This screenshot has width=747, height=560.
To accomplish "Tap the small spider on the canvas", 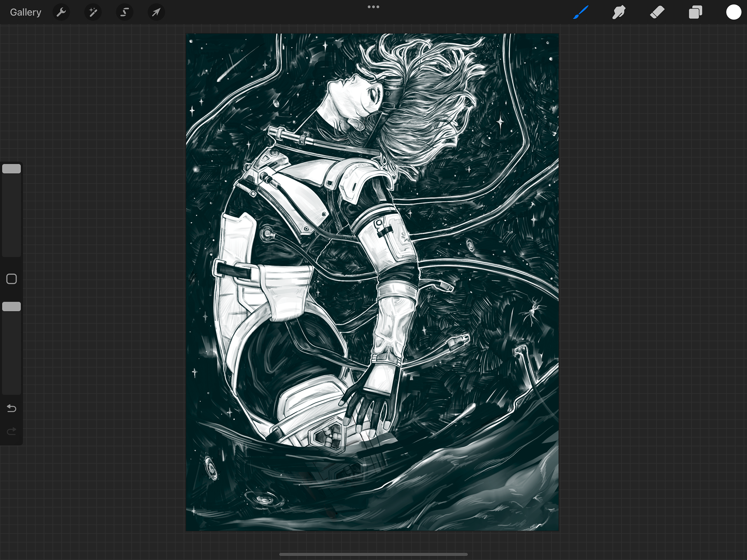I will pyautogui.click(x=532, y=311).
